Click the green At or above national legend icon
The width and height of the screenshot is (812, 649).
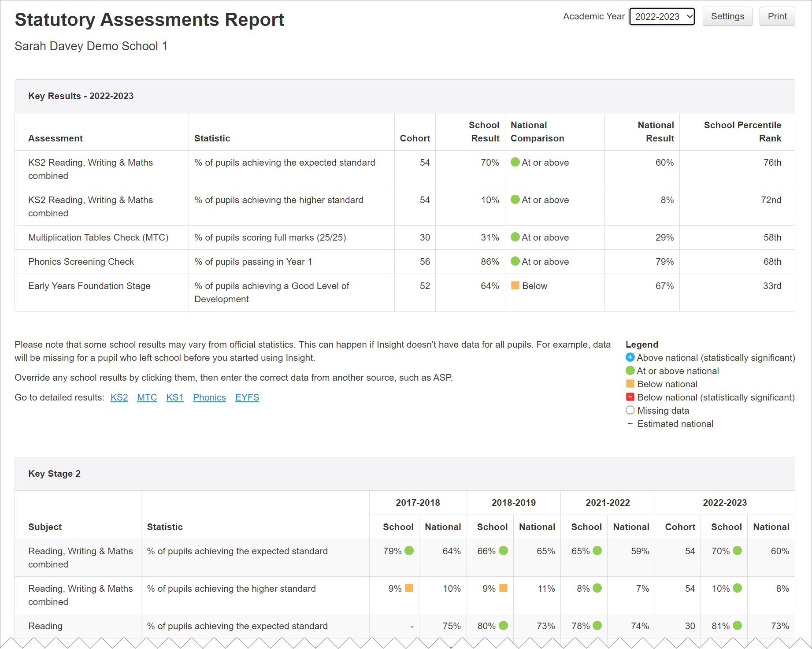coord(630,371)
